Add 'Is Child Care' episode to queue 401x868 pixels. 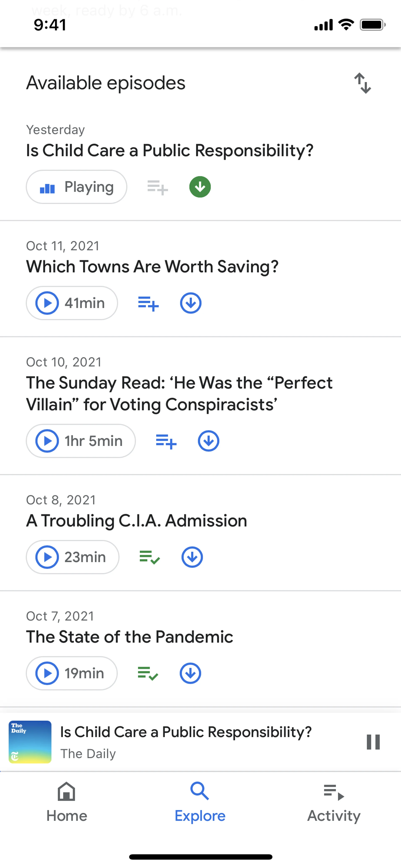[x=157, y=187]
